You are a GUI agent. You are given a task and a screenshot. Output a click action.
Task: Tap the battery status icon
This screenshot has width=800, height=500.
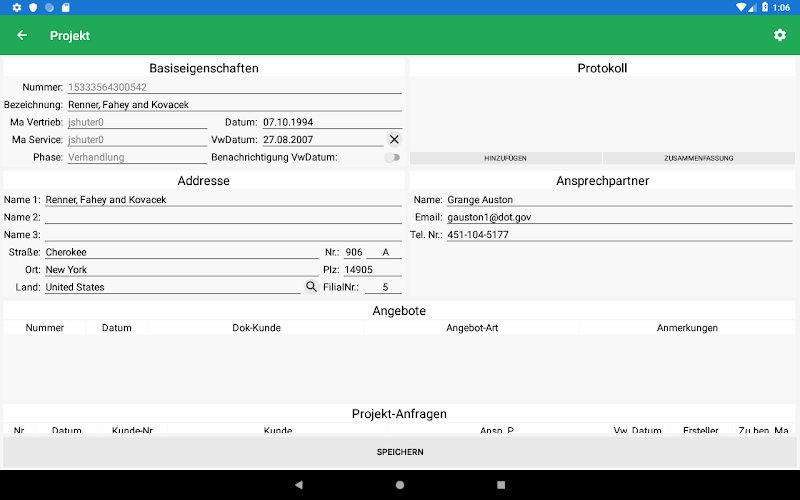765,7
